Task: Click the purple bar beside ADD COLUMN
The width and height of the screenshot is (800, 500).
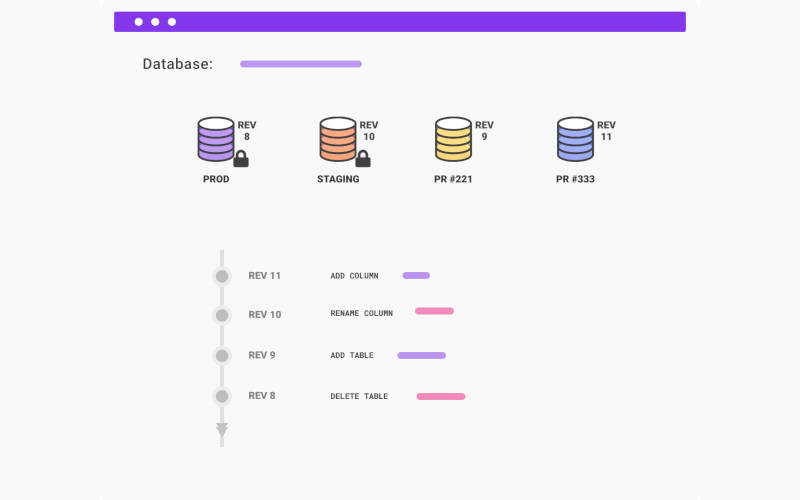Action: tap(416, 276)
